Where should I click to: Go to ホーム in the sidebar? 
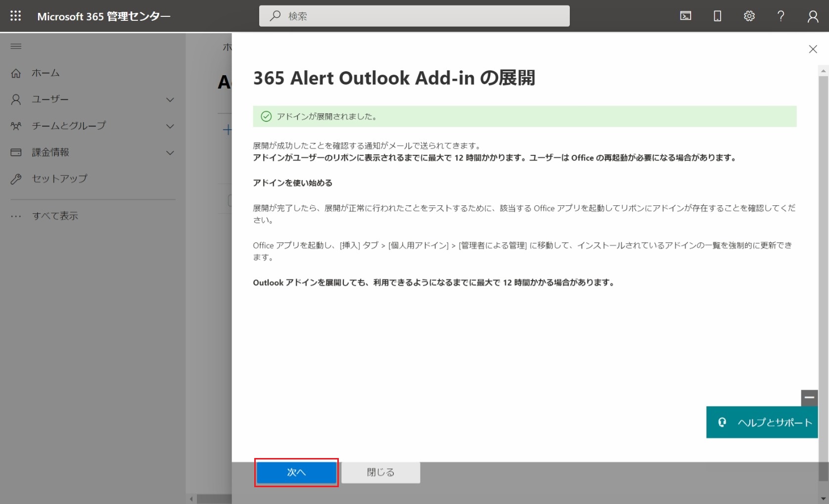coord(46,73)
